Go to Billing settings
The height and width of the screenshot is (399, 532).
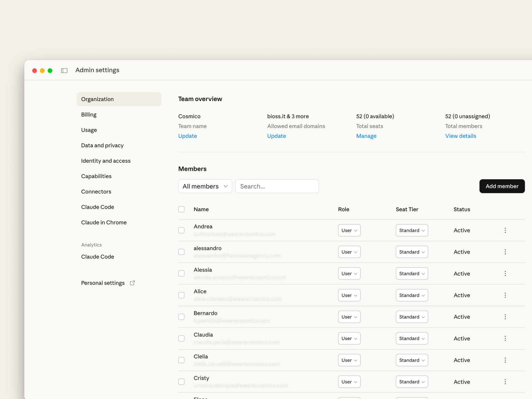tap(89, 115)
